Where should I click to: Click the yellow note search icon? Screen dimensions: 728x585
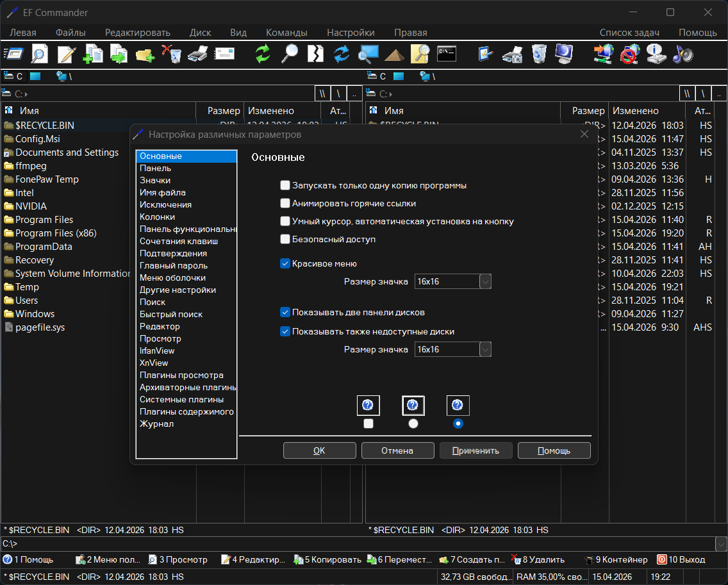(x=420, y=54)
